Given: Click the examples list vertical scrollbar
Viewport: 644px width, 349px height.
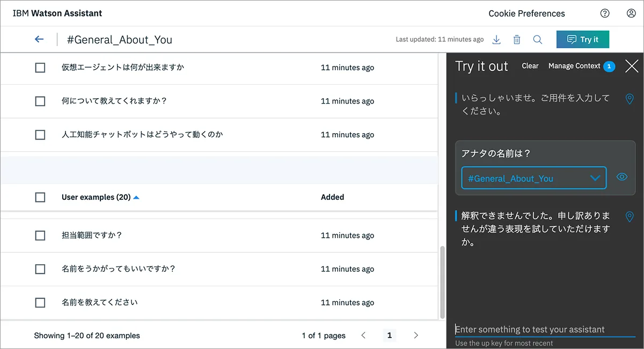Looking at the screenshot, I should click(442, 282).
